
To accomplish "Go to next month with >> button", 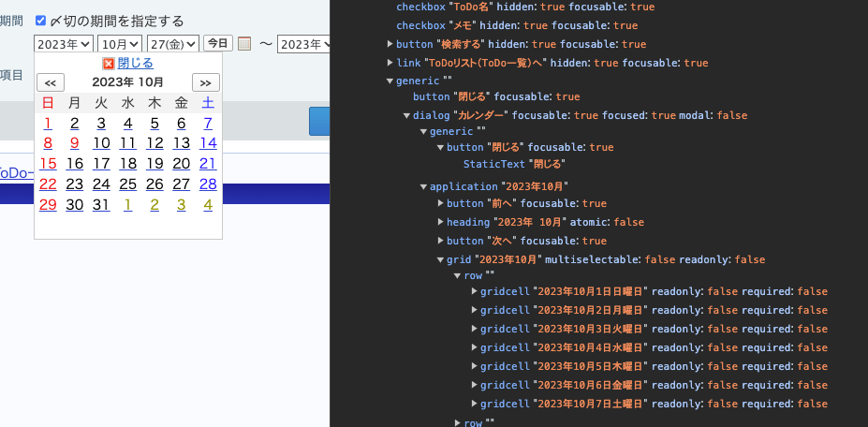I will pos(206,82).
